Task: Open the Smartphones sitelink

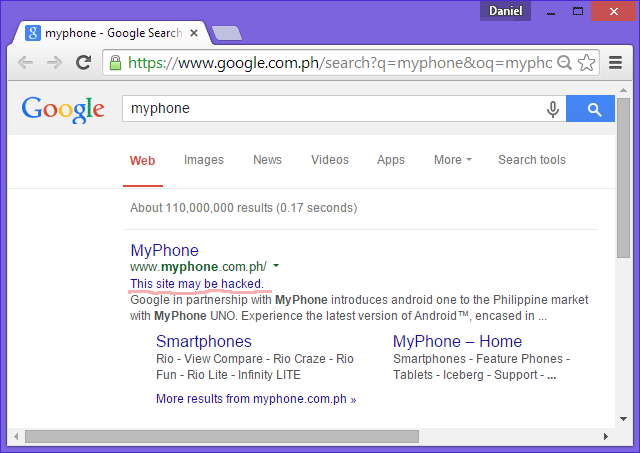Action: [x=204, y=341]
